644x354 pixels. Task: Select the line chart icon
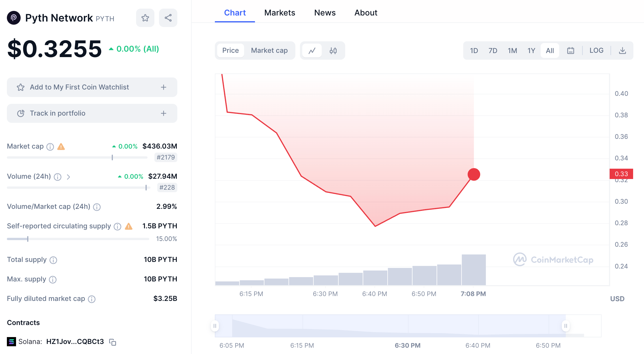[312, 50]
